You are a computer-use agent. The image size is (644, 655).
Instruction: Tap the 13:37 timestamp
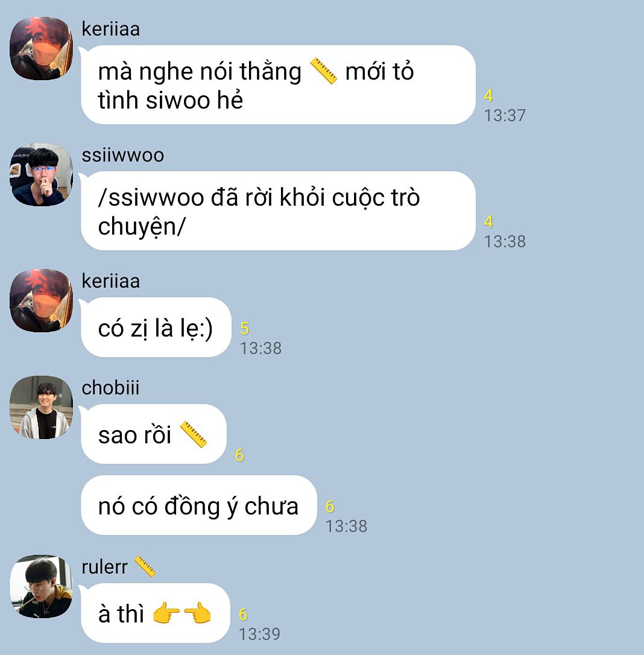(505, 115)
